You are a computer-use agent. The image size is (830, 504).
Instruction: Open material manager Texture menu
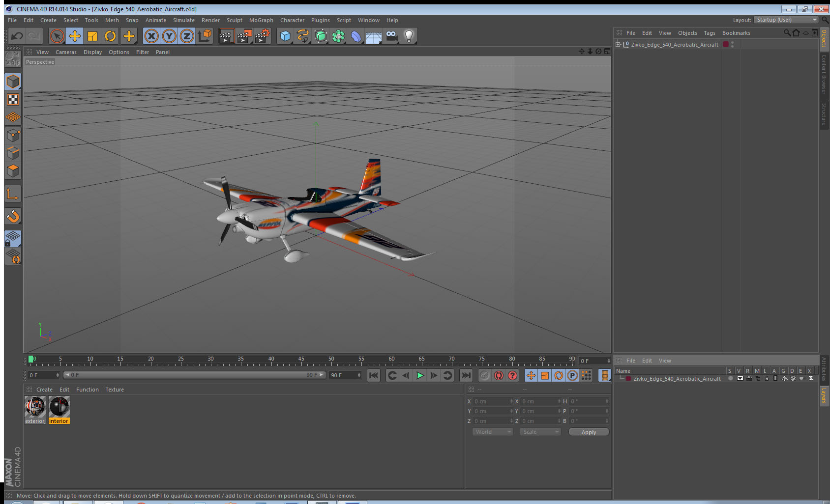115,390
